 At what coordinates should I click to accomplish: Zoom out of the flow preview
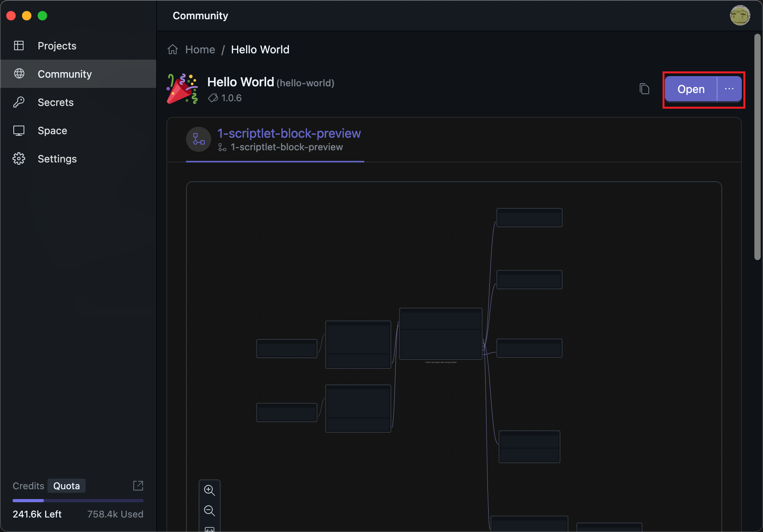(x=209, y=511)
